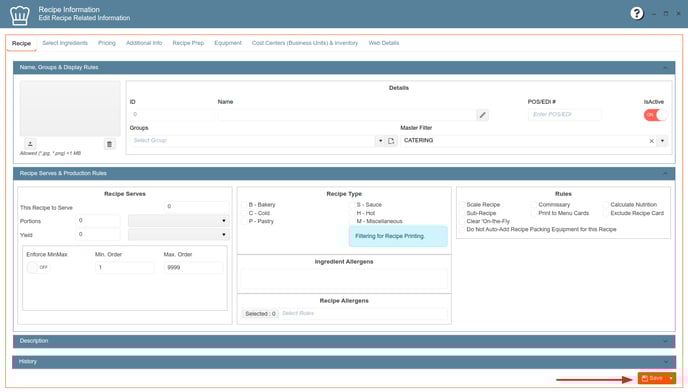Open the Select Group dropdown arrow
The image size is (688, 392).
click(x=380, y=141)
